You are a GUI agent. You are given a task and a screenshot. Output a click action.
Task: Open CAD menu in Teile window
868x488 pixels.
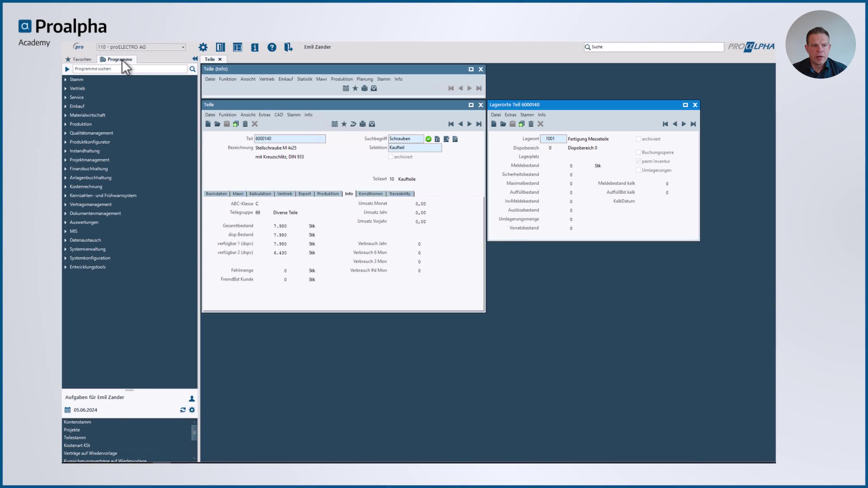point(279,115)
